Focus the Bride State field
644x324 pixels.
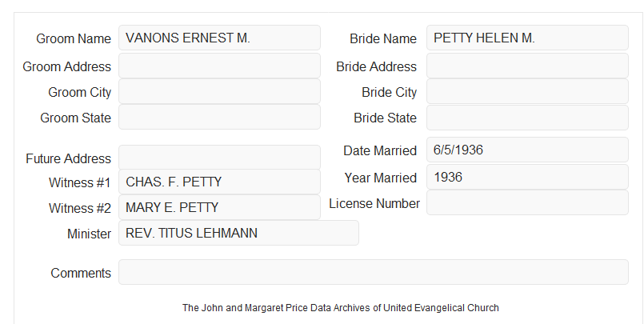527,118
